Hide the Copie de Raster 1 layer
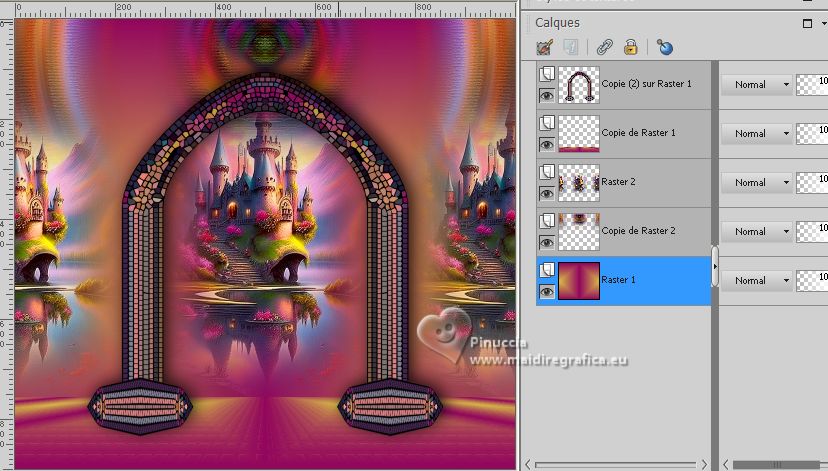This screenshot has width=828, height=471. (x=547, y=145)
